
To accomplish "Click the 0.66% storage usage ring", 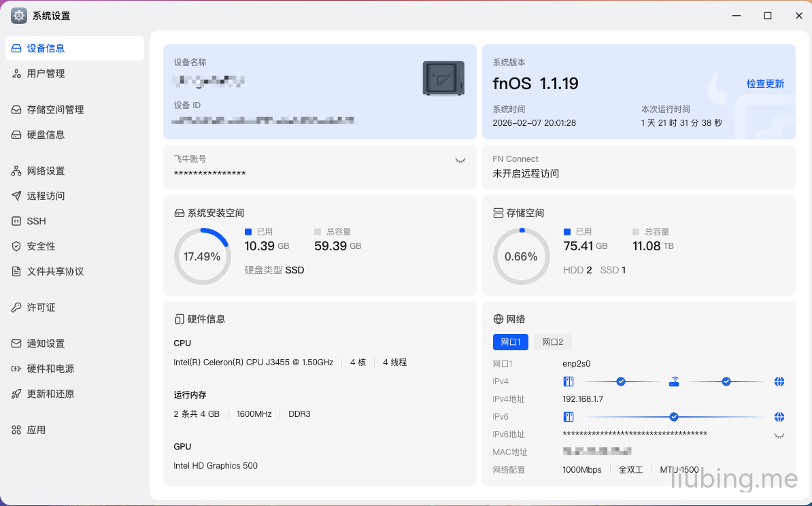I will coord(521,256).
